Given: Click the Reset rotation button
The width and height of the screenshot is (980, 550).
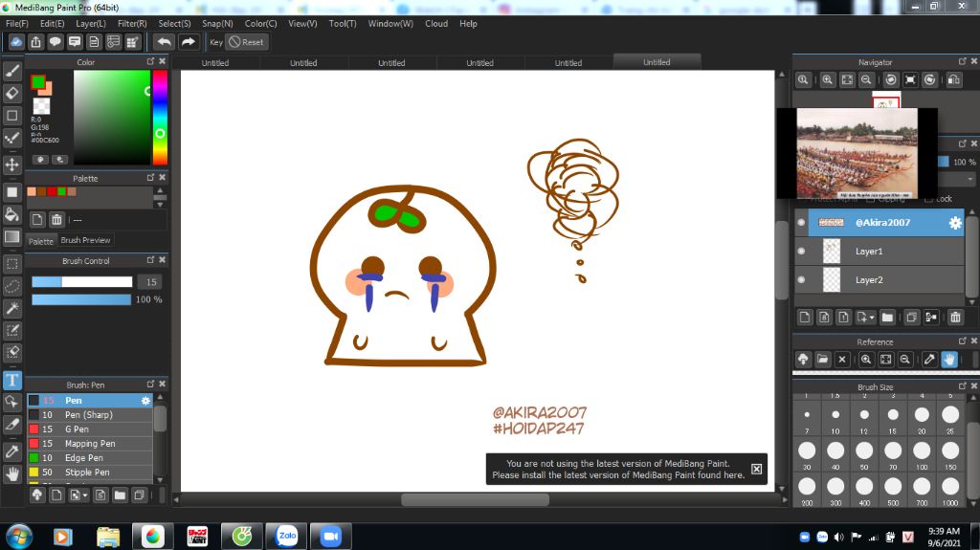Looking at the screenshot, I should pos(246,42).
